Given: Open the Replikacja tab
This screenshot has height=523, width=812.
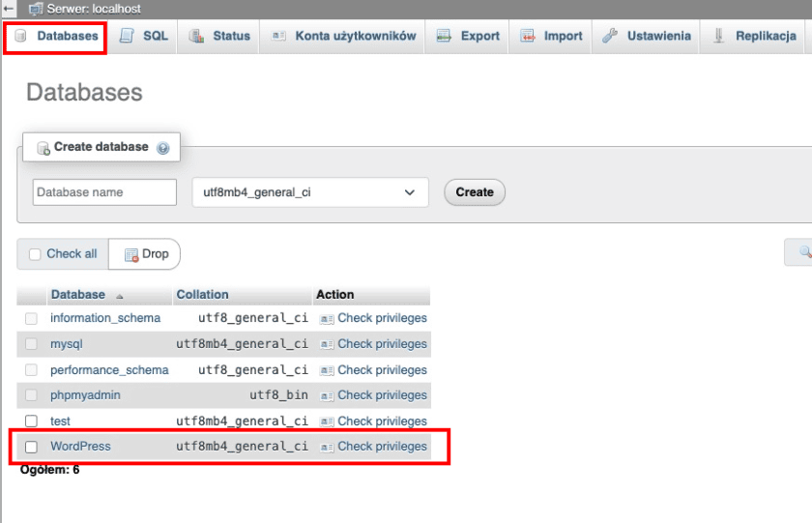Looking at the screenshot, I should (754, 36).
